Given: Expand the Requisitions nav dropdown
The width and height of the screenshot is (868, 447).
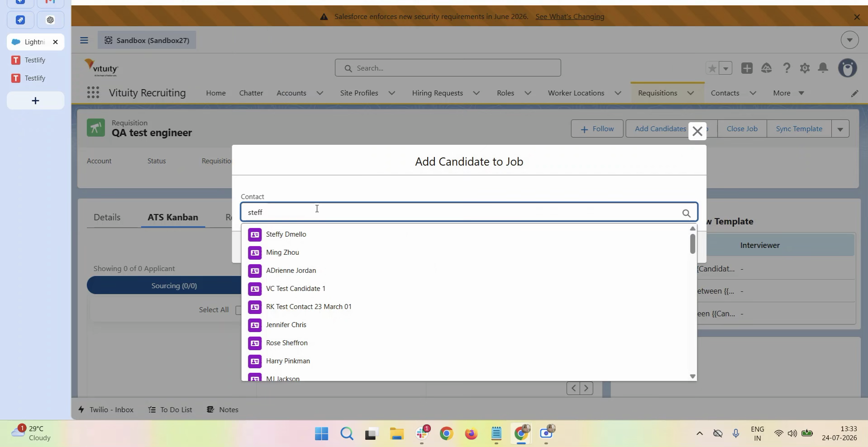Looking at the screenshot, I should point(691,93).
